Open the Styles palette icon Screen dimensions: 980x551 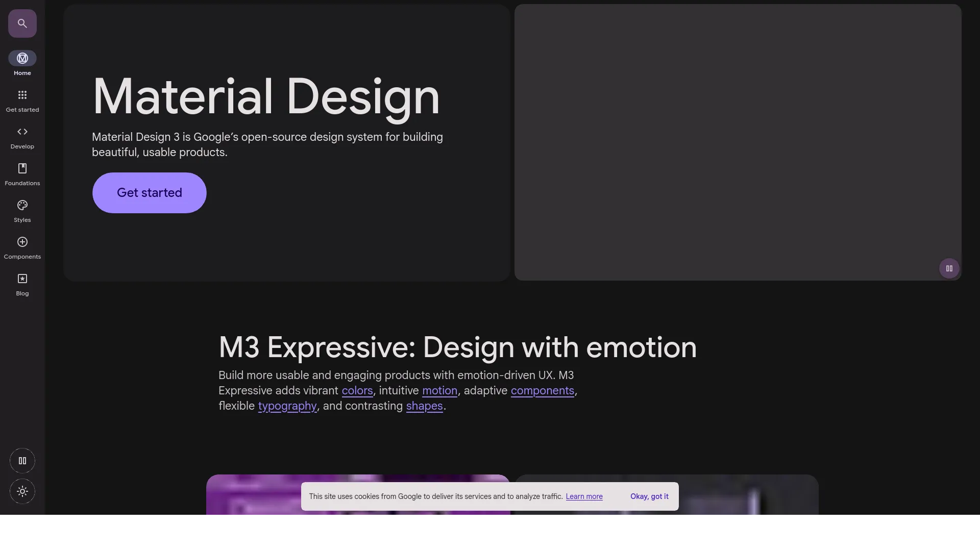22,205
